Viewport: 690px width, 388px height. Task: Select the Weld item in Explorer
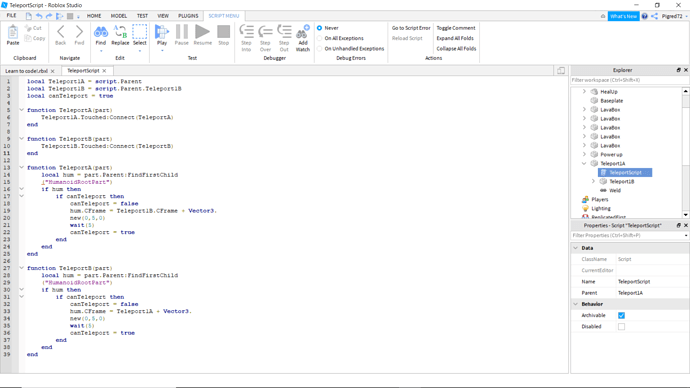click(x=615, y=190)
